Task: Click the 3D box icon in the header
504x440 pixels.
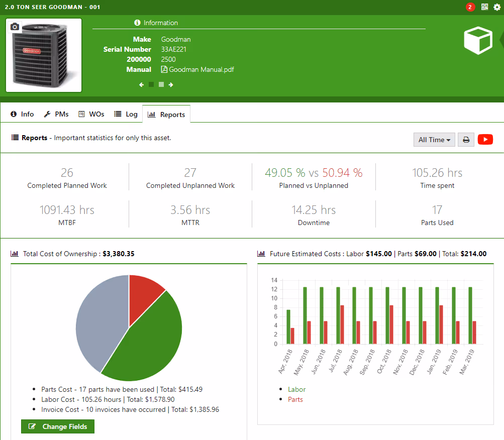Action: point(477,40)
